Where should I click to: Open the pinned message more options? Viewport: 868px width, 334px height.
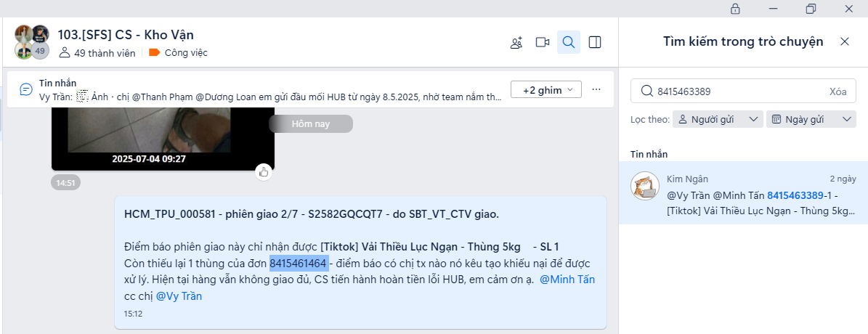click(596, 89)
